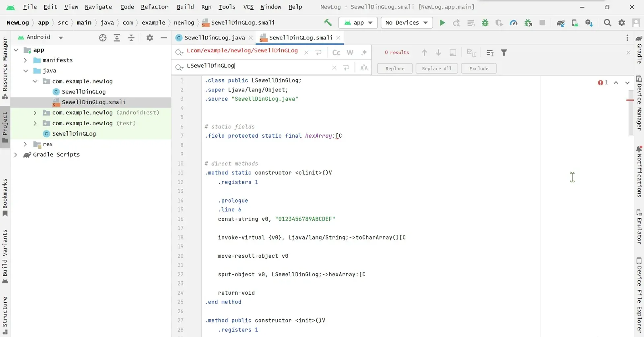Start debugging with the bug icon
Screen dimensions: 644x337
[x=485, y=23]
